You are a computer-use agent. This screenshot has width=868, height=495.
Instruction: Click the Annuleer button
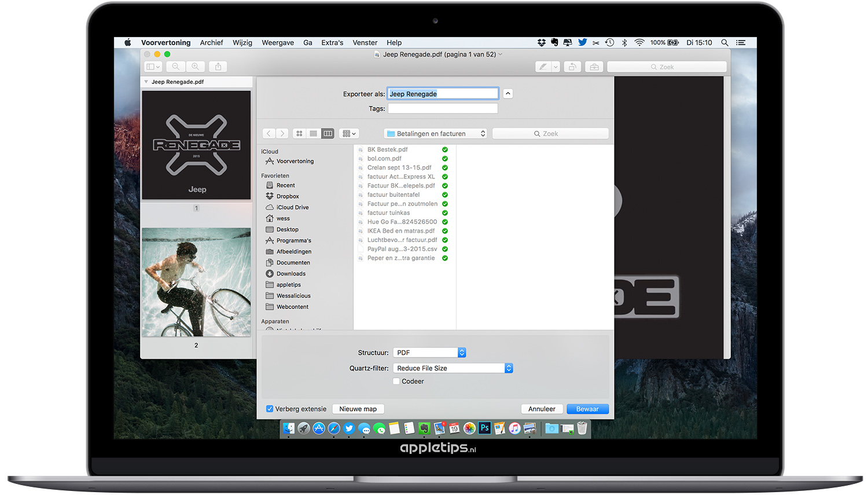(542, 409)
